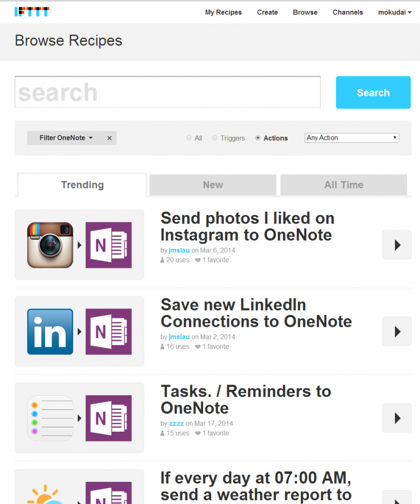Expand the Filter OneNote dropdown

tap(66, 138)
